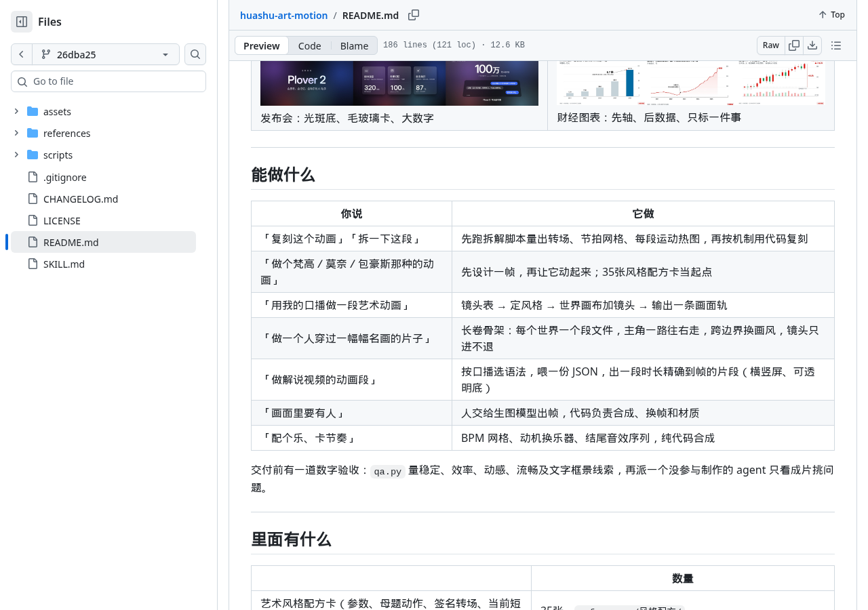Click the LICENSE file icon
The width and height of the screenshot is (868, 610).
tap(33, 220)
